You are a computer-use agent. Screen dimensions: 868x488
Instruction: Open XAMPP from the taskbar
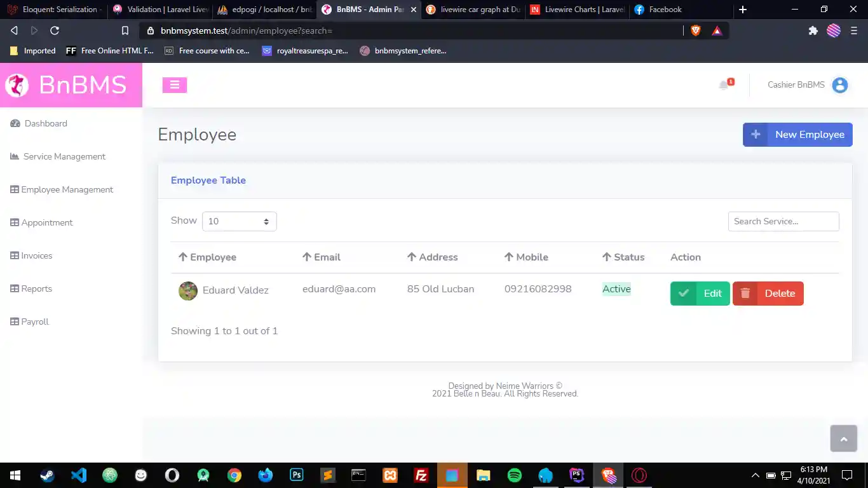tap(390, 475)
